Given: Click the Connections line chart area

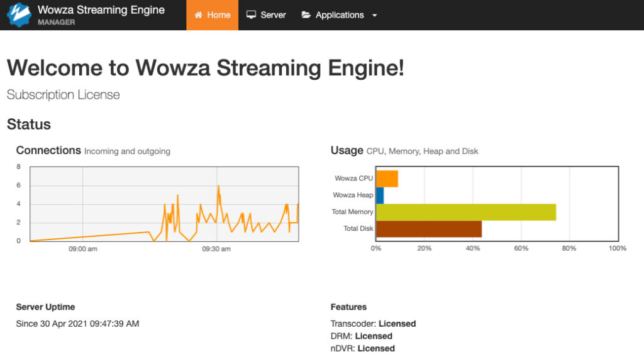Looking at the screenshot, I should coord(164,204).
